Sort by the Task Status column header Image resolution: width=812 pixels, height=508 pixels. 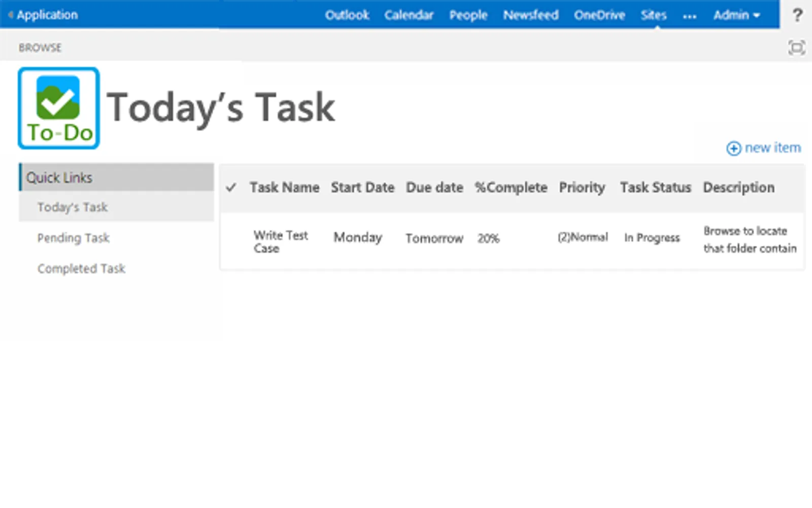point(656,187)
